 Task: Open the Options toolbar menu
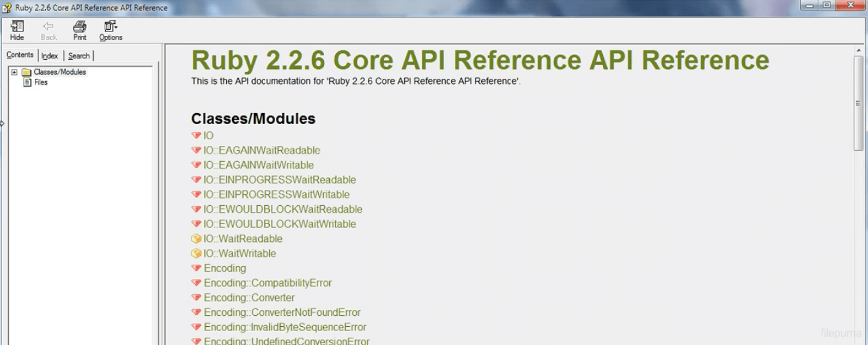(x=110, y=26)
